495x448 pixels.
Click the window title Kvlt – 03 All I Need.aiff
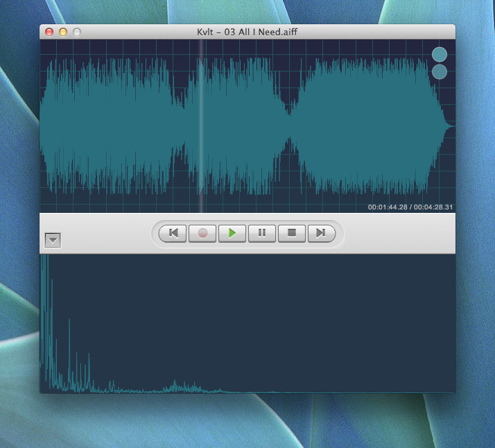pos(247,32)
